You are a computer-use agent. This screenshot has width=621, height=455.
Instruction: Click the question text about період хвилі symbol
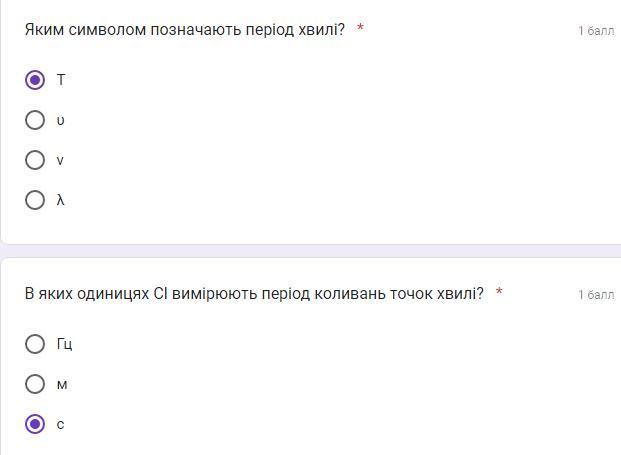click(x=185, y=30)
